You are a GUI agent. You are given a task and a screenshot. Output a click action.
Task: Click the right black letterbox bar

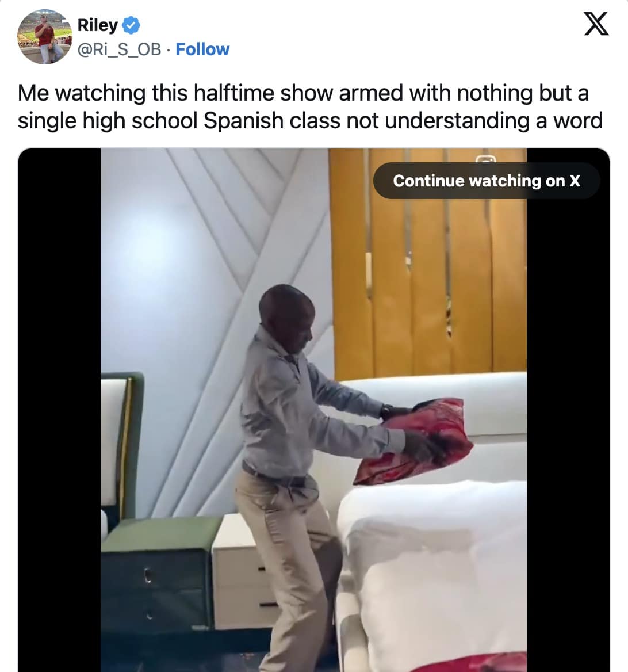tap(568, 433)
